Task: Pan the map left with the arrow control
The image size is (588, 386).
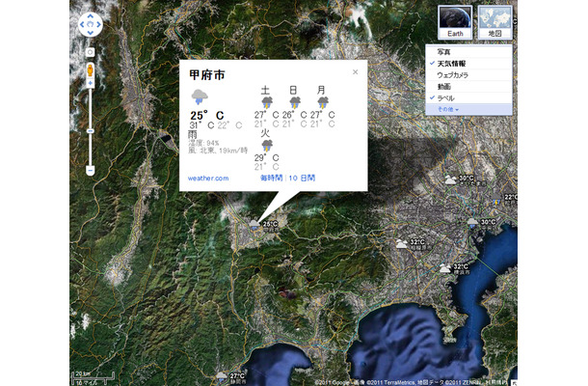Action: click(x=82, y=25)
